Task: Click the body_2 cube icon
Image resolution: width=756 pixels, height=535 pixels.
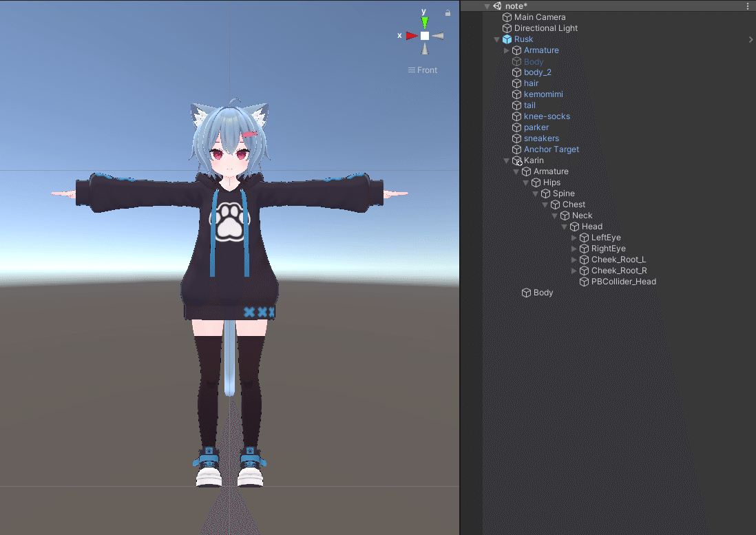Action: [517, 73]
